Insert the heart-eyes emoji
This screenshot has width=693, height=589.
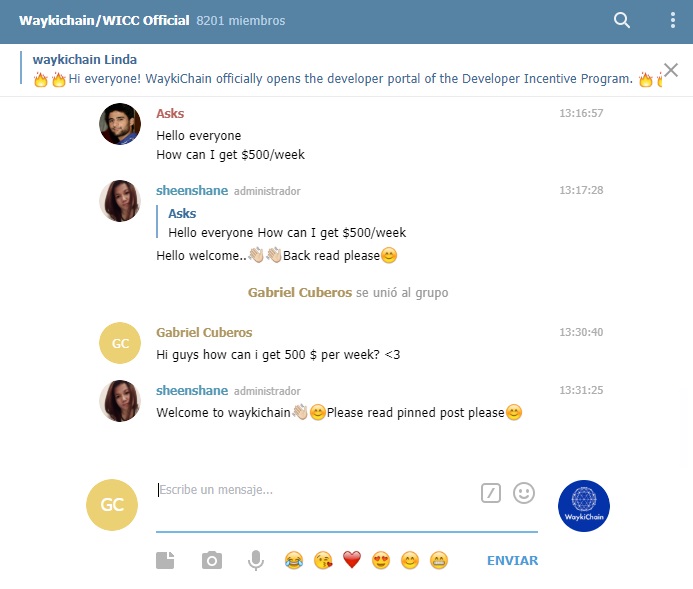coord(381,560)
